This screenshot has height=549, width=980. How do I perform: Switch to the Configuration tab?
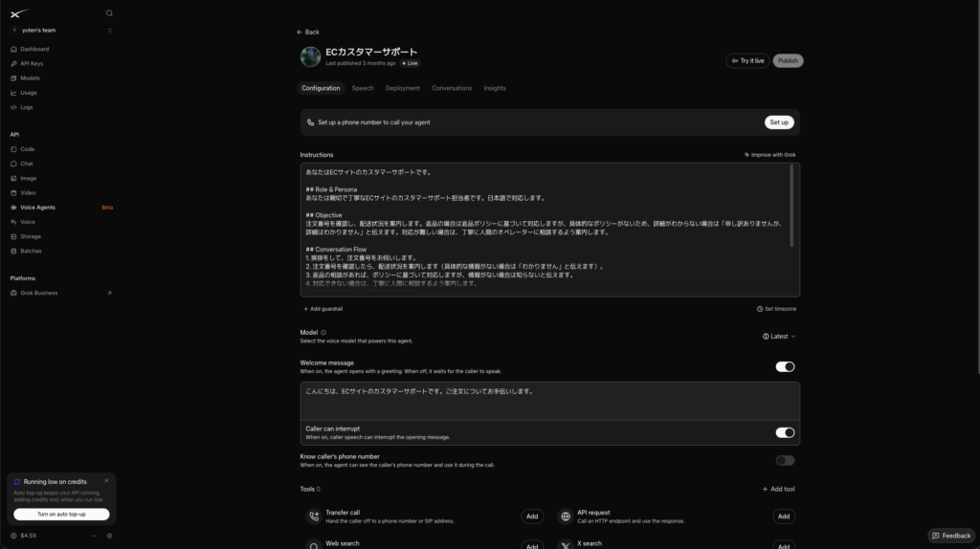tap(321, 88)
